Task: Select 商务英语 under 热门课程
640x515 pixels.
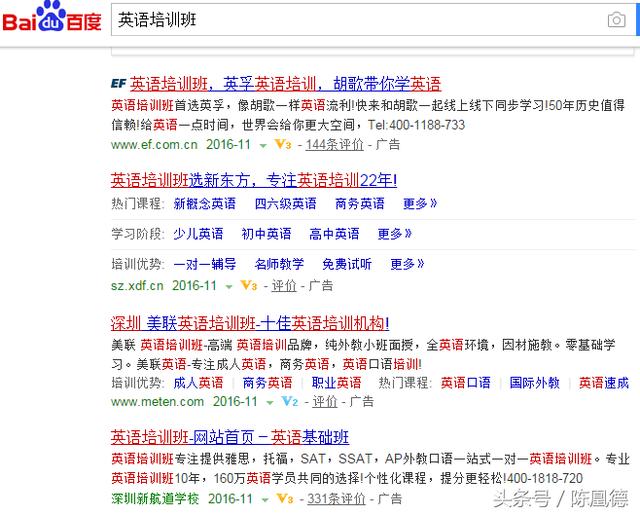Action: pyautogui.click(x=360, y=203)
